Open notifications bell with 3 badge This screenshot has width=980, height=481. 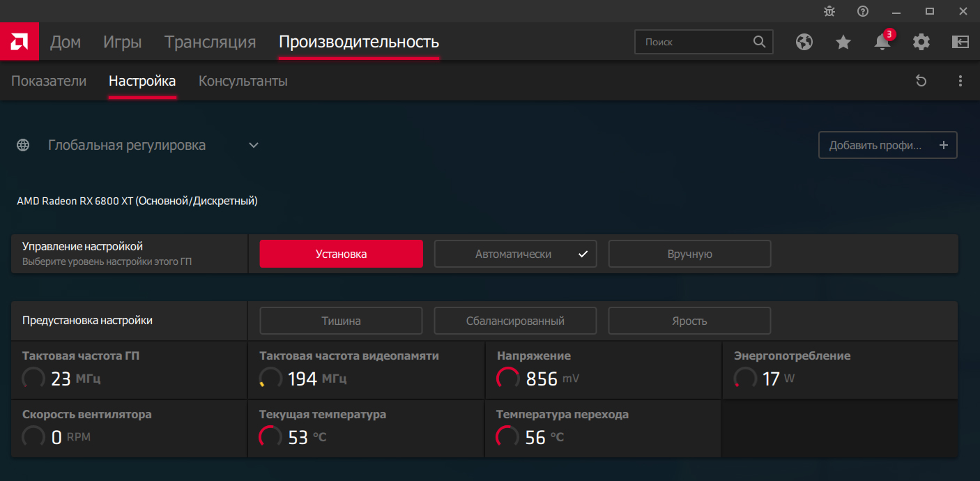tap(883, 40)
